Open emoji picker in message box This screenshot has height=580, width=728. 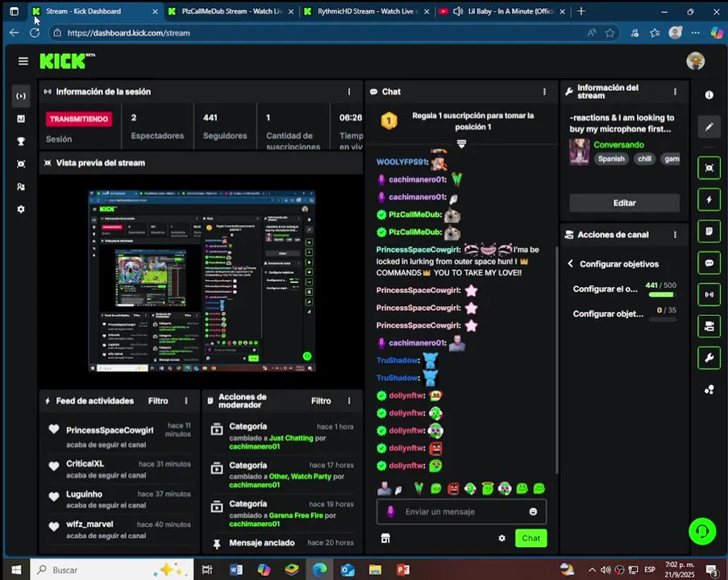click(533, 512)
